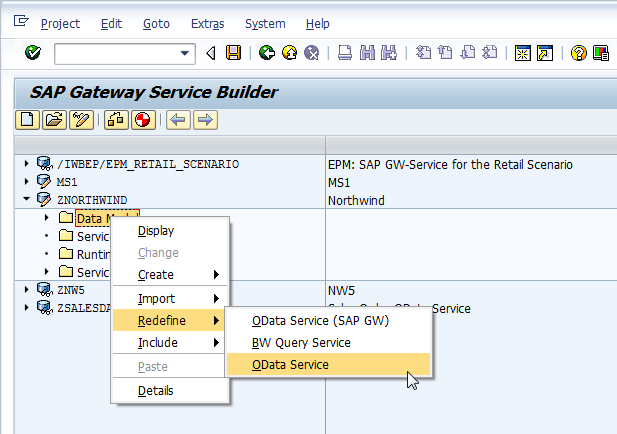617x434 pixels.
Task: Open the Help menu
Action: (318, 24)
